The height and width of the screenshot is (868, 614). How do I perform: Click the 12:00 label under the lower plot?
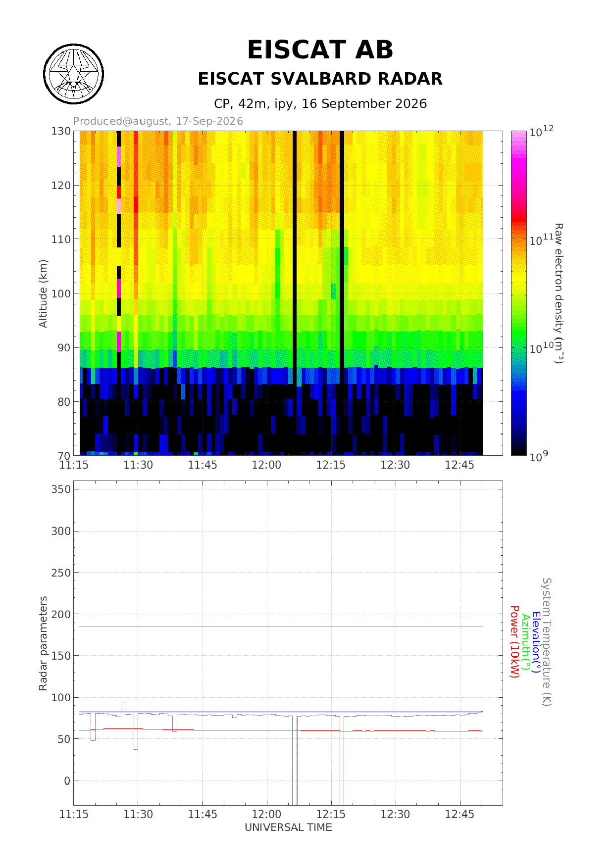point(266,814)
